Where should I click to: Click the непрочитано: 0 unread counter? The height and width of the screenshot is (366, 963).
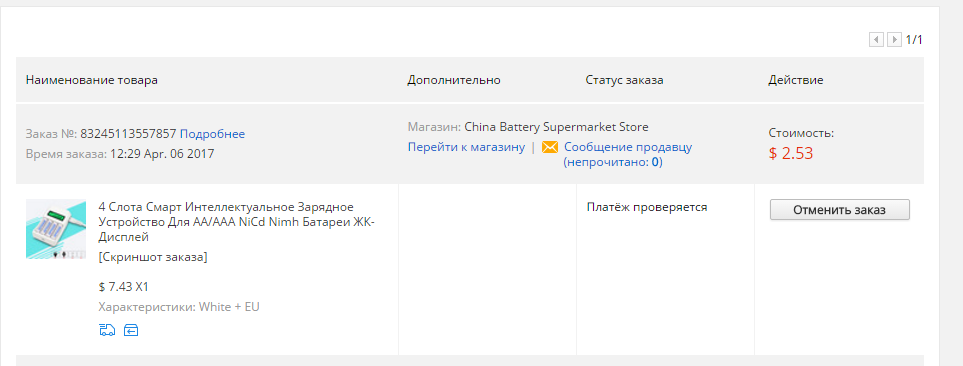(613, 163)
